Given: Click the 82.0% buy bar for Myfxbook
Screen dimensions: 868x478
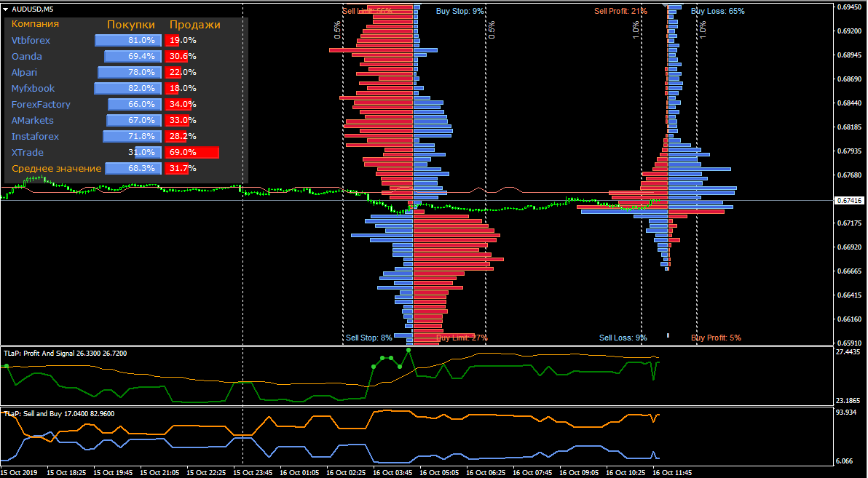Looking at the screenshot, I should click(x=128, y=89).
